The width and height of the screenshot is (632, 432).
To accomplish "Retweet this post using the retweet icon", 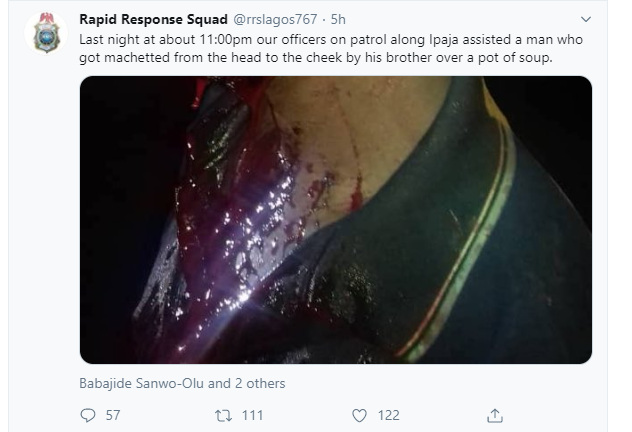I will pyautogui.click(x=223, y=415).
